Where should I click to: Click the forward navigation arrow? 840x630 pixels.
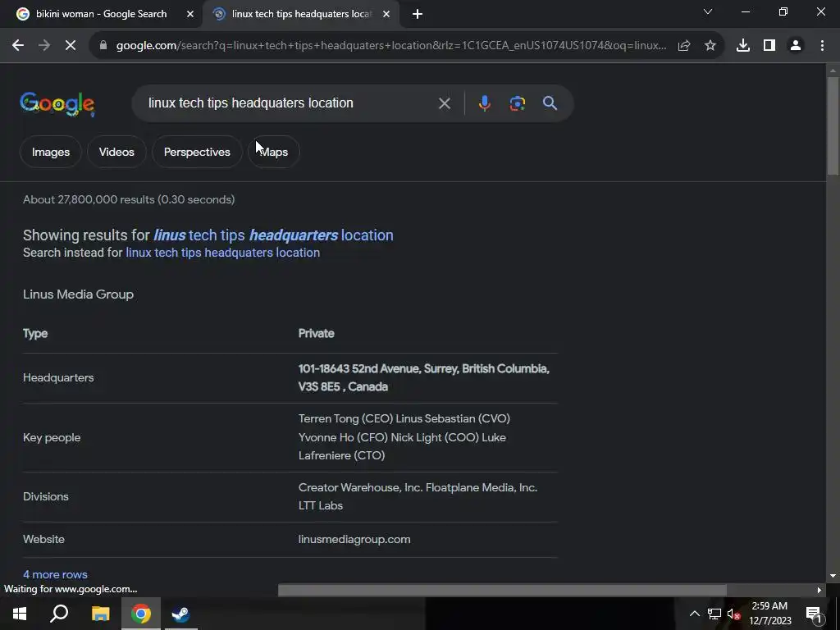pyautogui.click(x=44, y=46)
